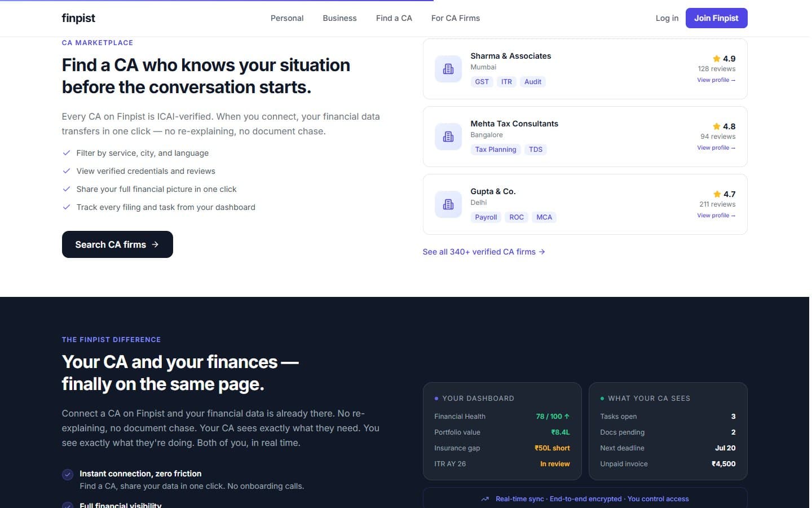
Task: Click the 94 reviews text
Action: 718,137
